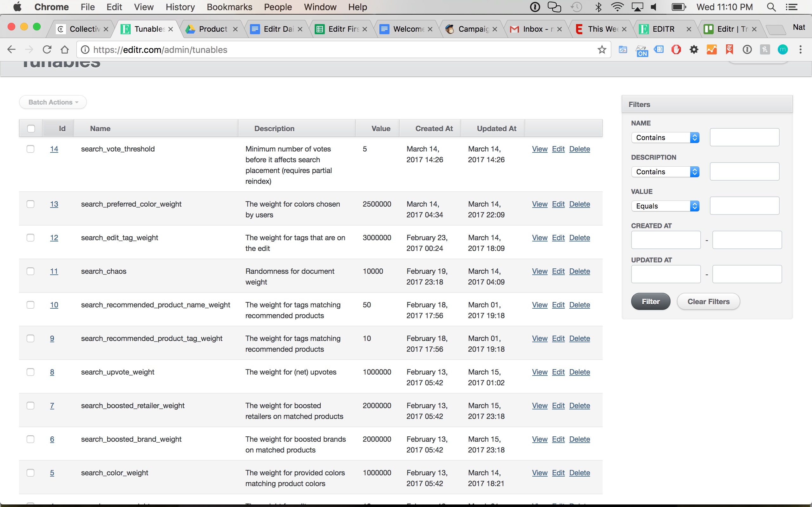Click the back arrow button
This screenshot has height=507, width=812.
pos(11,50)
